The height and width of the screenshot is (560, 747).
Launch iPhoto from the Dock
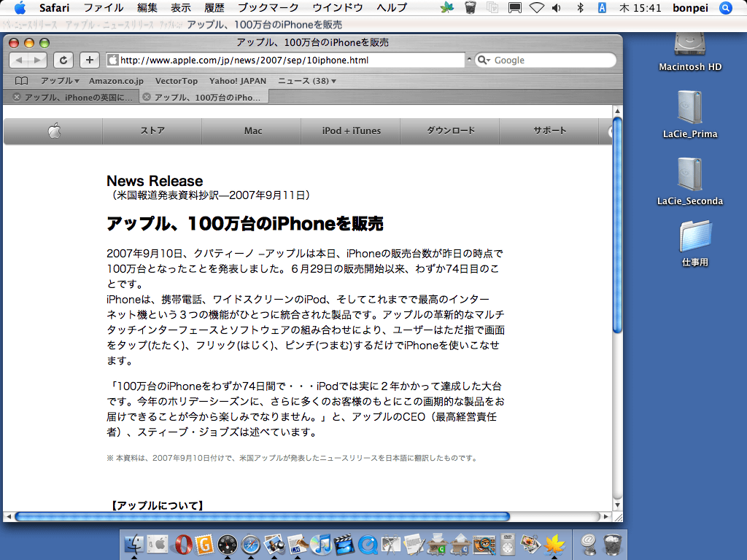point(530,544)
